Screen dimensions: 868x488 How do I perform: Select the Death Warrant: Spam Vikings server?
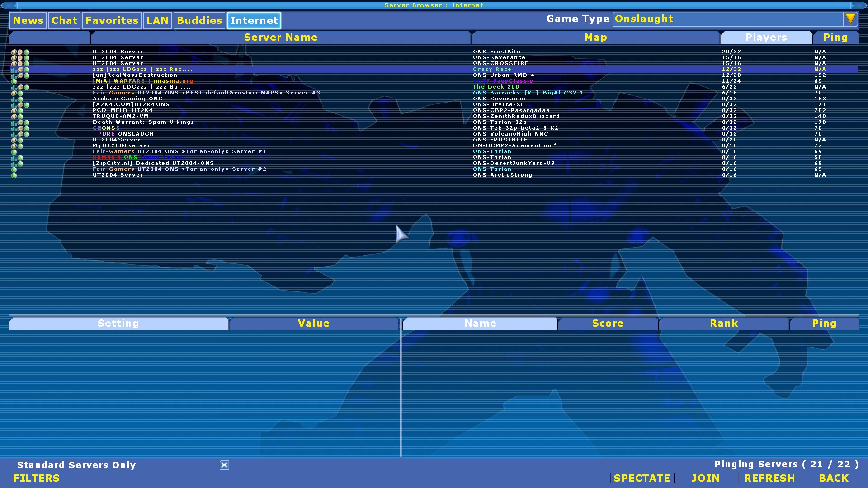(x=434, y=122)
